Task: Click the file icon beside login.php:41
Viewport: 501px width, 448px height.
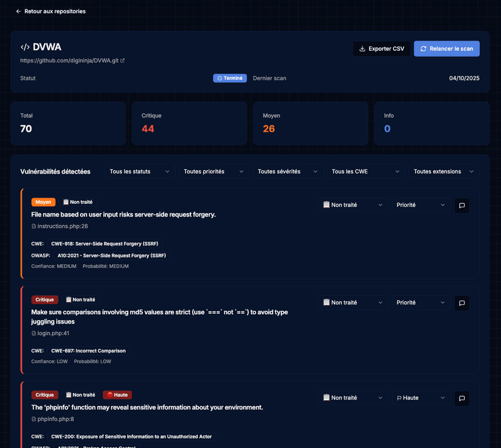Action: click(34, 333)
